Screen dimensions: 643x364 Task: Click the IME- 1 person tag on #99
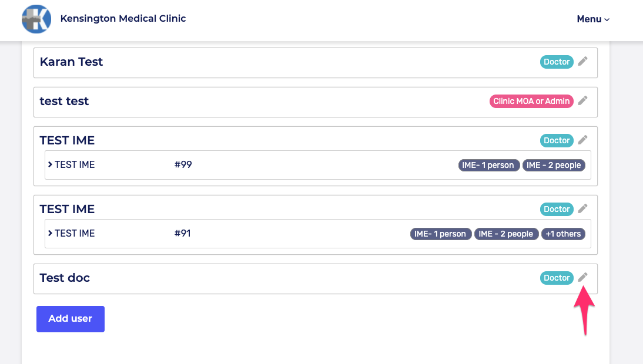(x=488, y=165)
